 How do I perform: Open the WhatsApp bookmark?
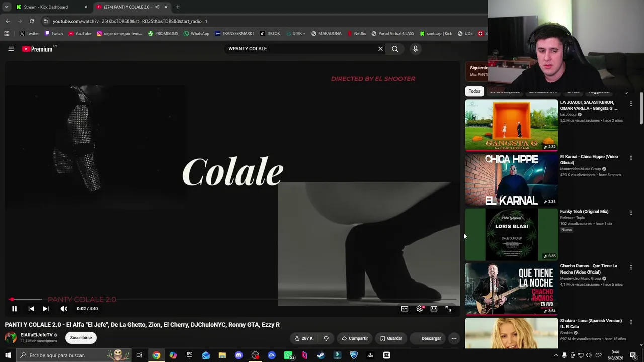tap(196, 34)
